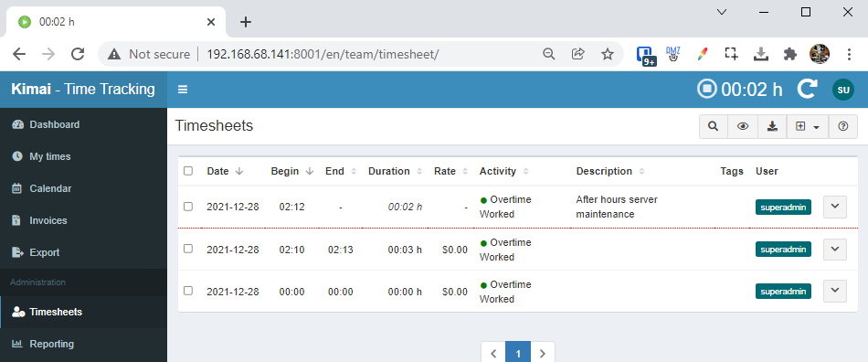Image resolution: width=868 pixels, height=362 pixels.
Task: Open the color pencil extension icon
Action: click(702, 54)
